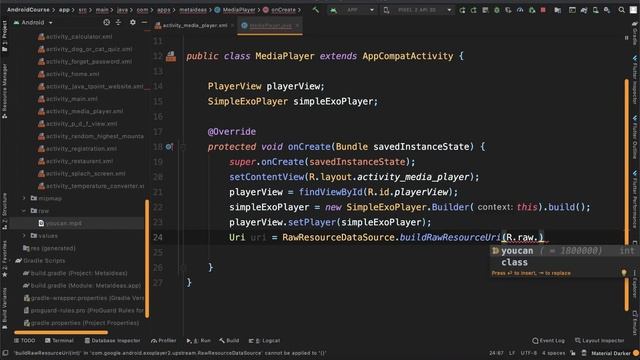Viewport: 640px width, 360px height.
Task: Hide the Project panel with minus icon
Action: coord(144,22)
